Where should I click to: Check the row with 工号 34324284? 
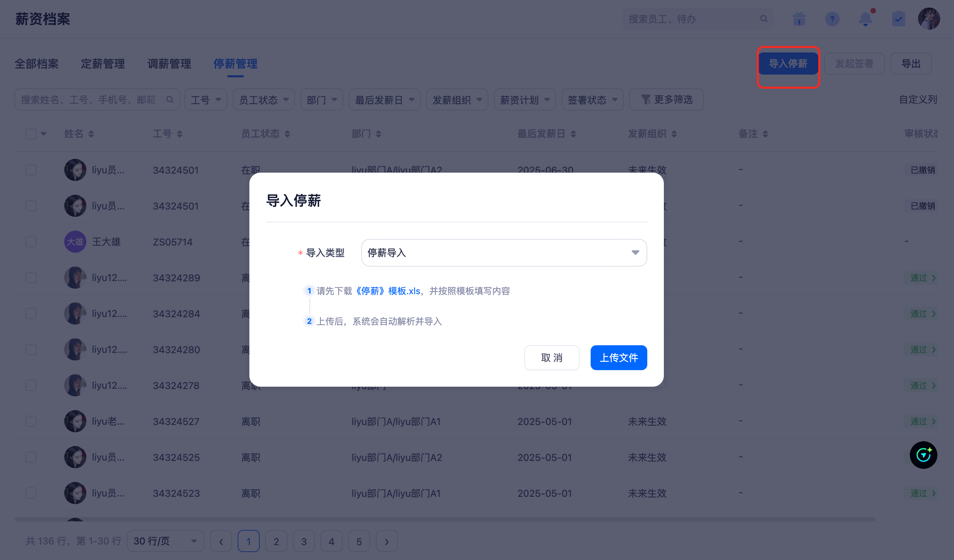(x=31, y=313)
